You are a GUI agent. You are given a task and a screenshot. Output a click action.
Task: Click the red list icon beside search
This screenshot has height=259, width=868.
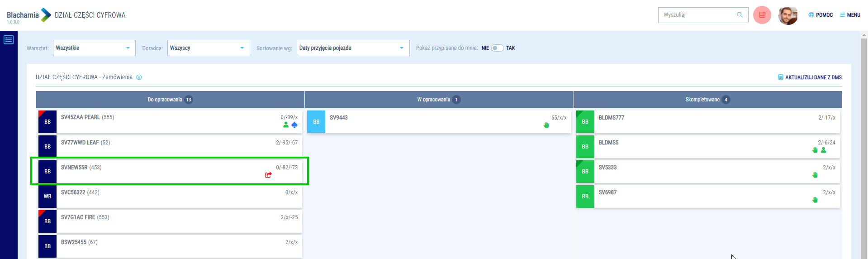pos(762,15)
